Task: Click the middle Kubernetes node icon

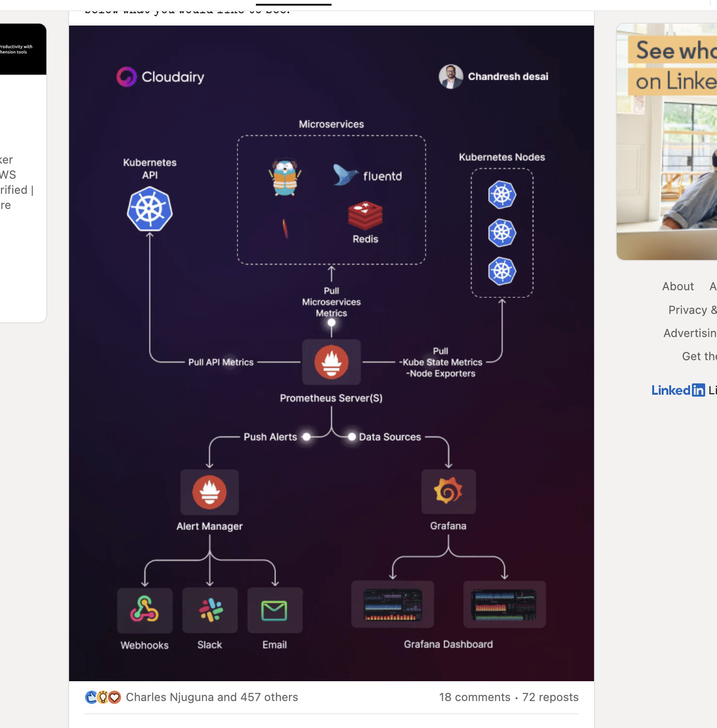Action: tap(502, 233)
